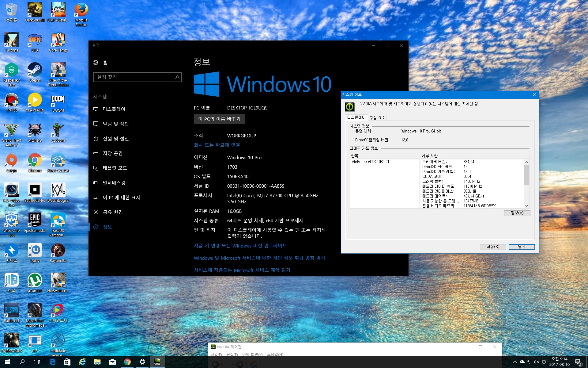Open the DarkSoulsIII desktop icon
The height and width of the screenshot is (368, 588).
tap(35, 12)
